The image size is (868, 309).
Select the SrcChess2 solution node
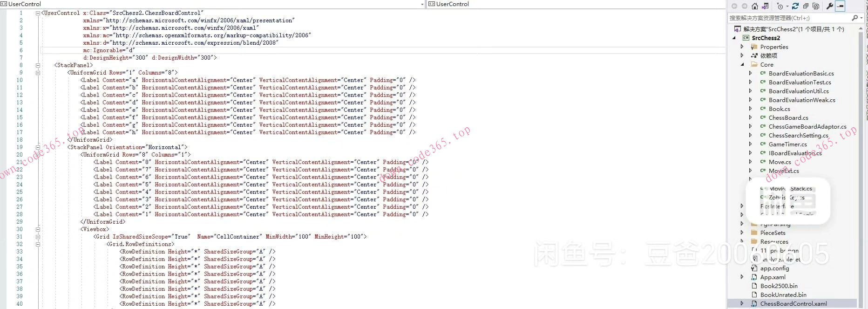click(x=794, y=29)
